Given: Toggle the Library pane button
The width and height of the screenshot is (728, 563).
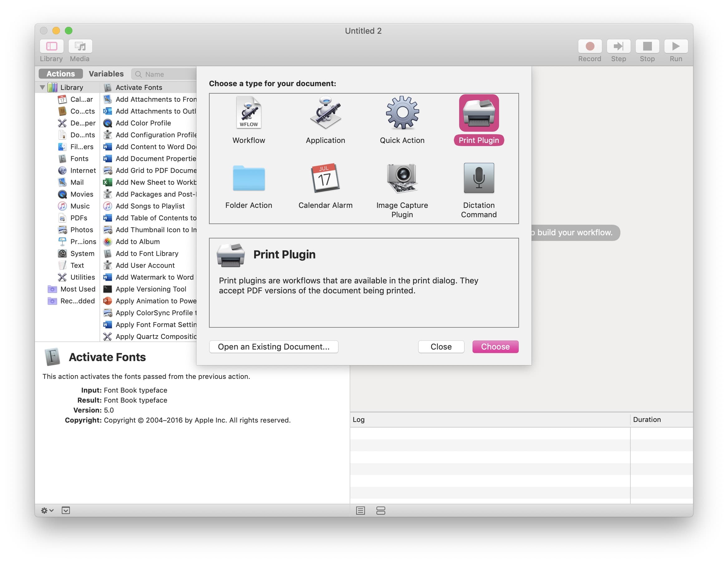Looking at the screenshot, I should (52, 46).
